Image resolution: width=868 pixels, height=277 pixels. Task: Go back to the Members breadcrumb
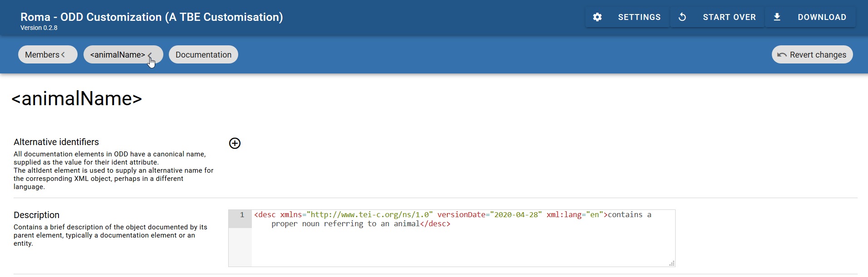42,55
